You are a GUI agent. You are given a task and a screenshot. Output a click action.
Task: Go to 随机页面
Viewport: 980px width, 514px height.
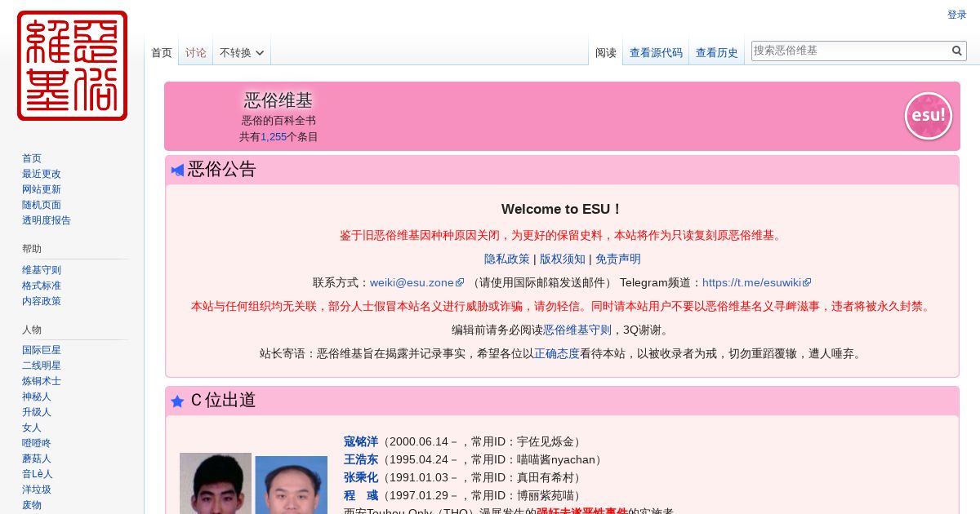tap(42, 205)
